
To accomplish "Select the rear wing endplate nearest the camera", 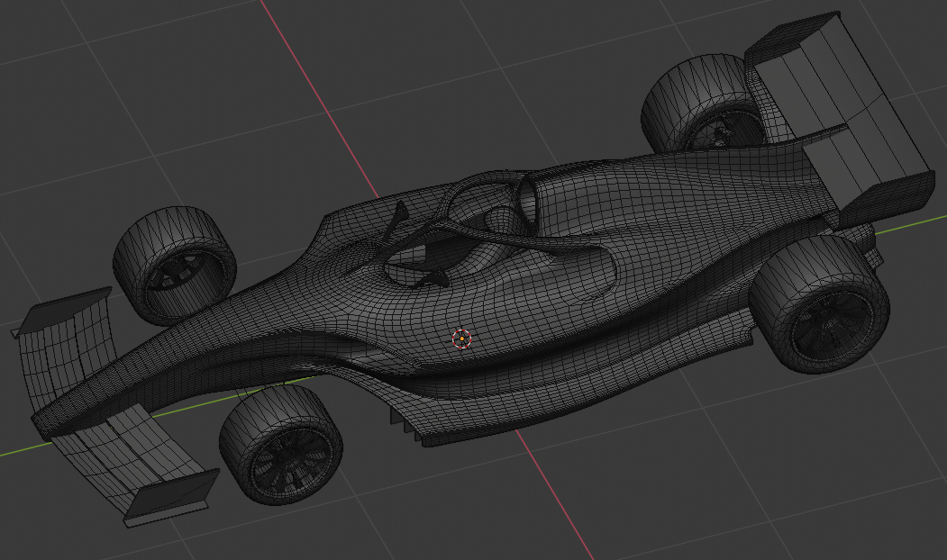I will [x=886, y=199].
